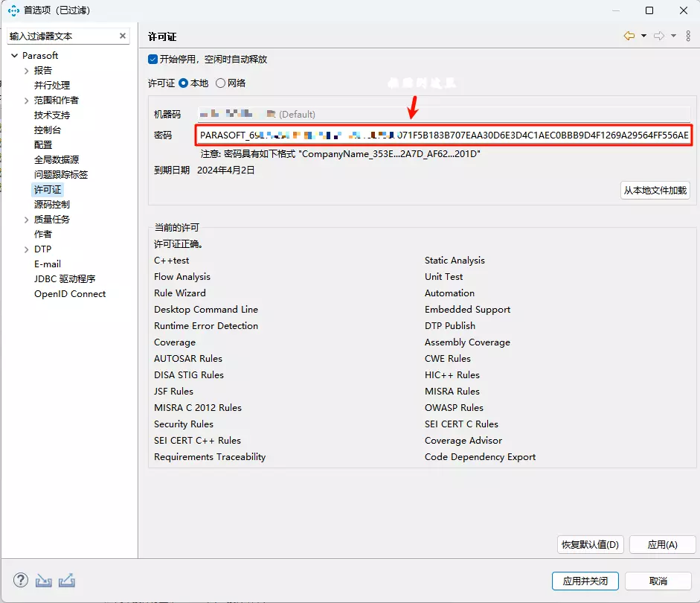The image size is (700, 603).
Task: Click the import preferences icon
Action: point(43,580)
